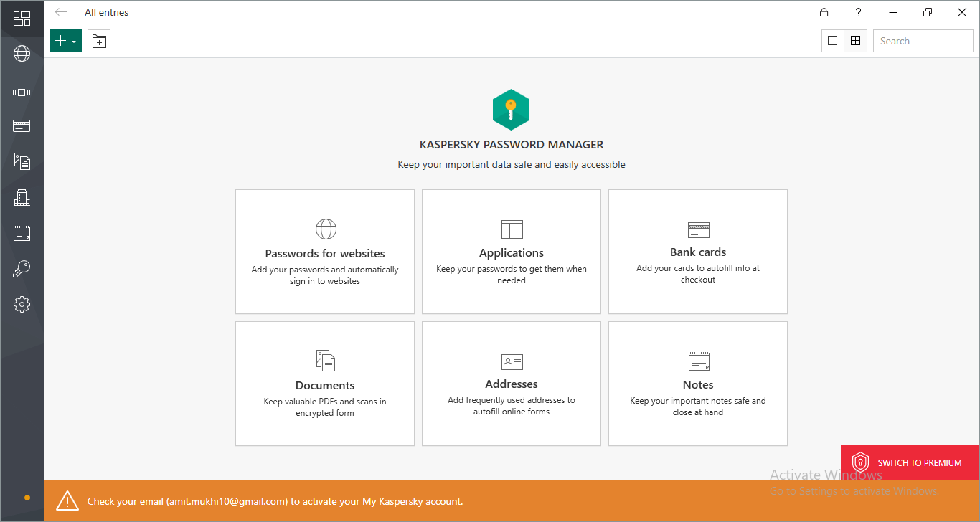Click the contact icon on Addresses tile
The height and width of the screenshot is (522, 980).
tap(512, 361)
